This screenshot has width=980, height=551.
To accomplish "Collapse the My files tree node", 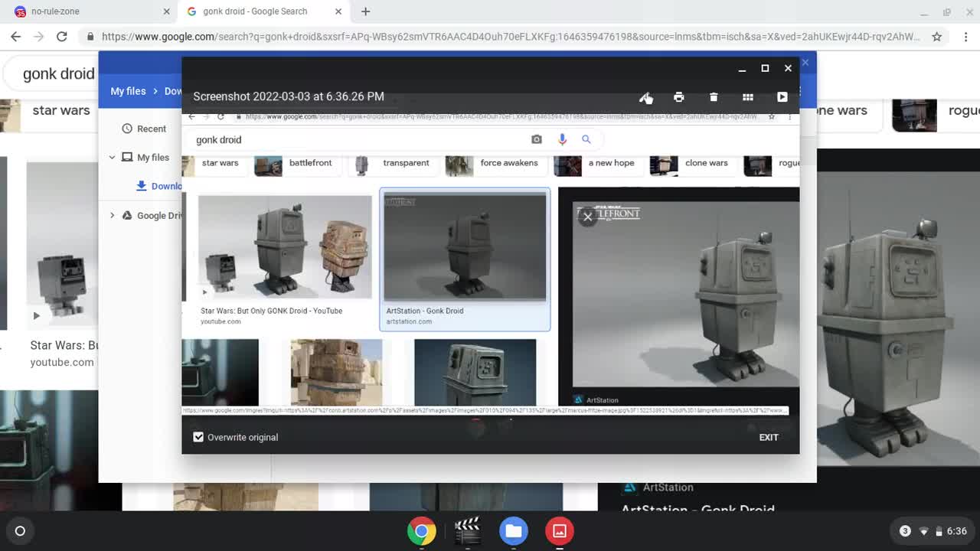I will point(112,158).
